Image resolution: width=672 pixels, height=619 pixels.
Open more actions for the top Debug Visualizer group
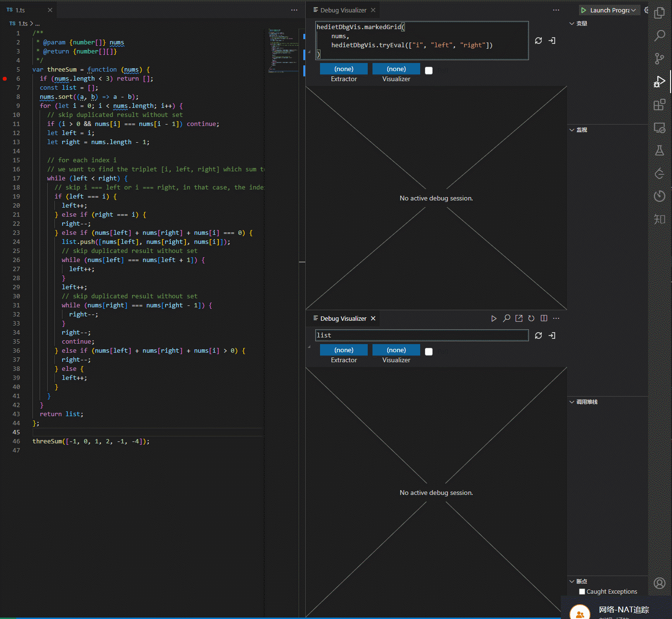[x=556, y=10]
